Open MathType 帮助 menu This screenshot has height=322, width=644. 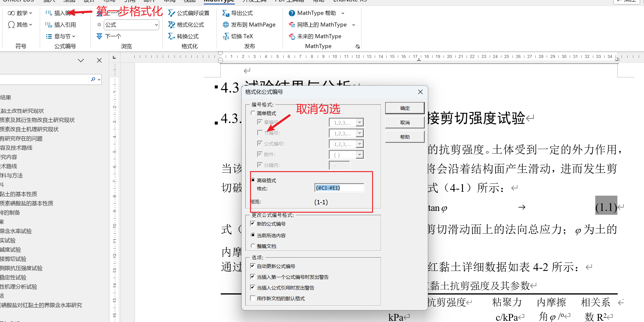(316, 13)
